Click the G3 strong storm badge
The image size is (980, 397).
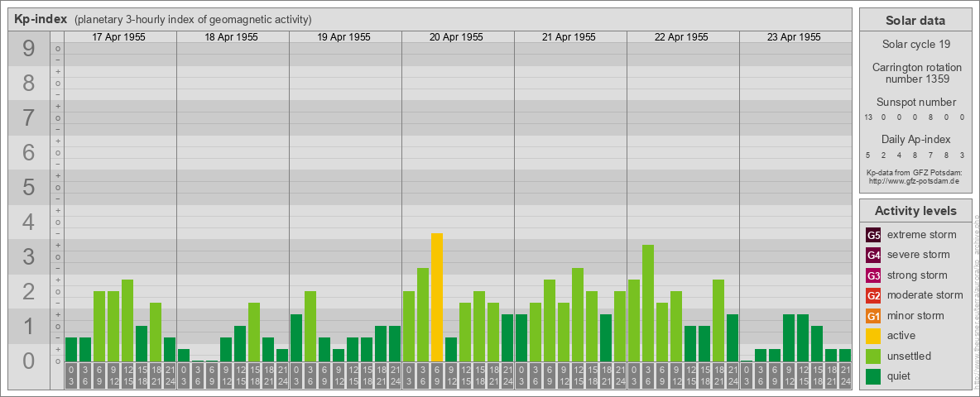[x=873, y=275]
